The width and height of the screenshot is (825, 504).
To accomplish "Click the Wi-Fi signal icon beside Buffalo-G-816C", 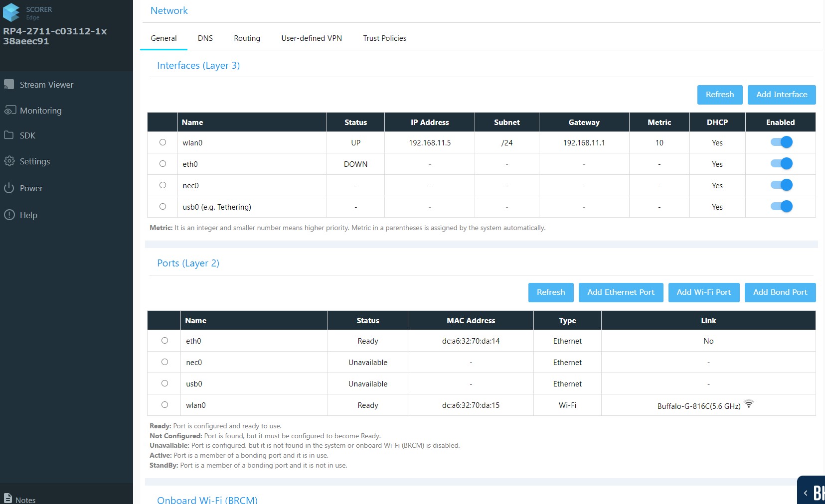I will point(749,404).
